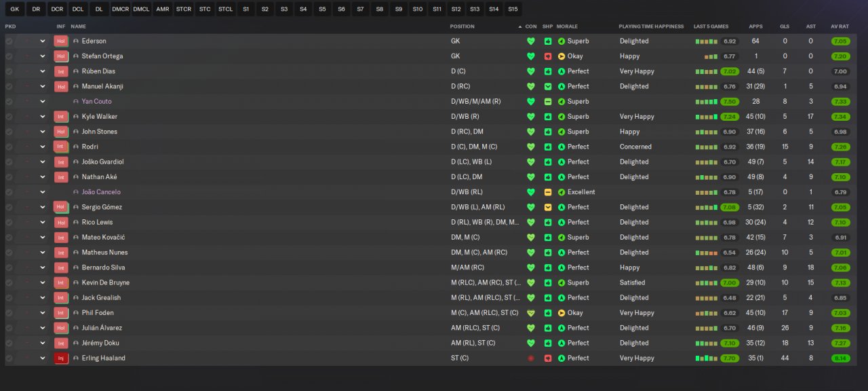
Task: Click the player icon beside Ederson's name
Action: (76, 41)
